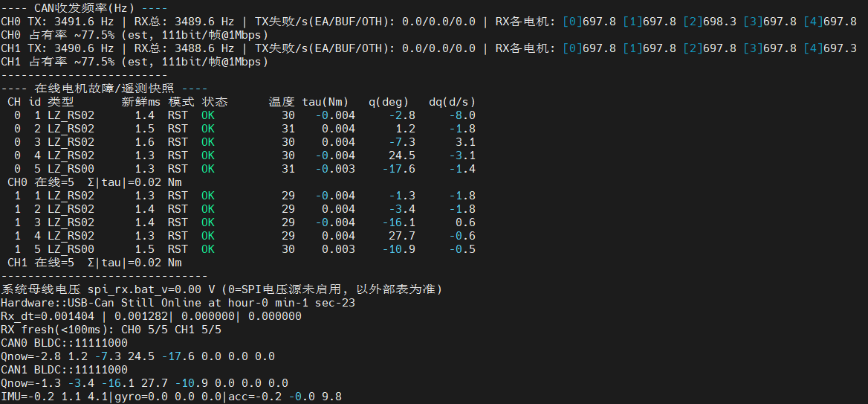
Task: Click the 'tau(Nm)' column header
Action: pos(325,102)
